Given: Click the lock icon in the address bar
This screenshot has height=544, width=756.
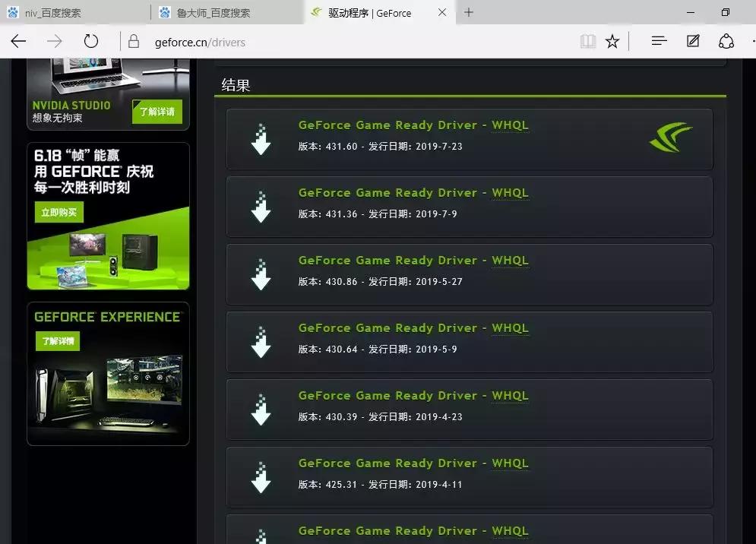Looking at the screenshot, I should (134, 41).
